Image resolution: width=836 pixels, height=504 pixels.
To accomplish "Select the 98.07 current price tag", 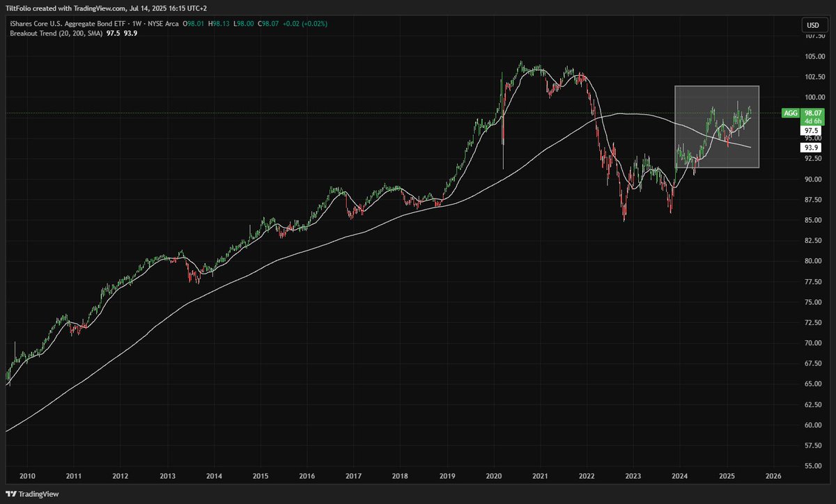I will (813, 112).
